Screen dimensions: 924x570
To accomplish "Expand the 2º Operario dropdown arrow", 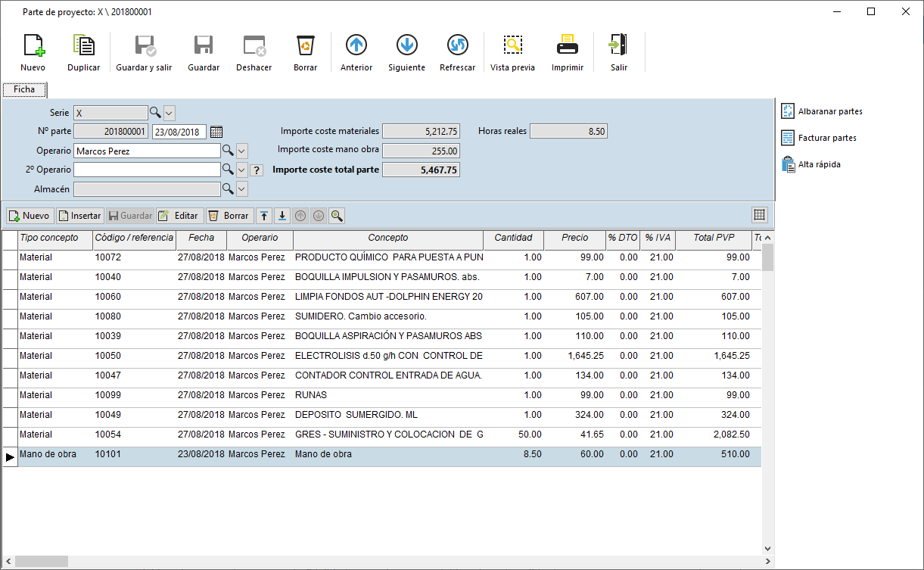I will click(x=242, y=170).
